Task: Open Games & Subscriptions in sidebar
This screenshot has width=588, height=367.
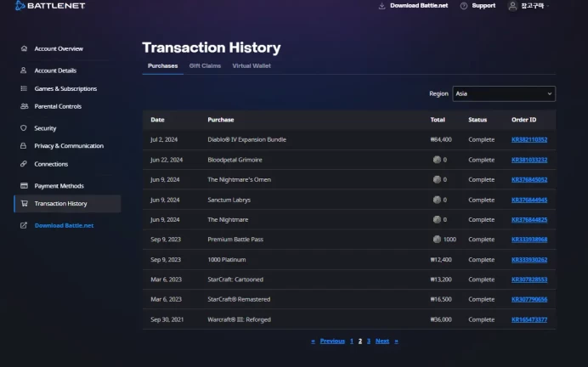Action: tap(67, 88)
